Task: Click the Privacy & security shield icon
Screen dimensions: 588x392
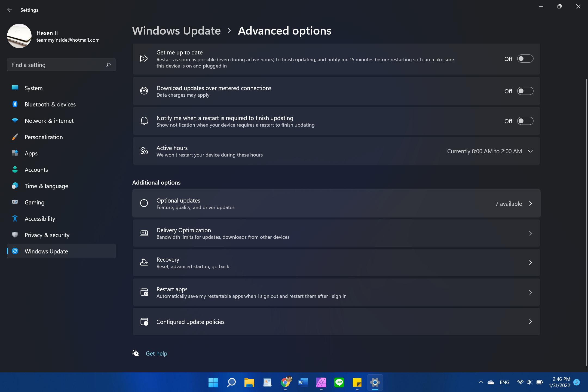Action: (15, 235)
